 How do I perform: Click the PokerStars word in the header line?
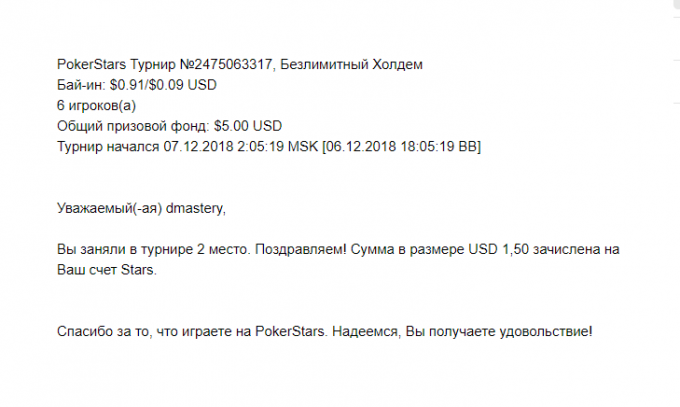[92, 65]
